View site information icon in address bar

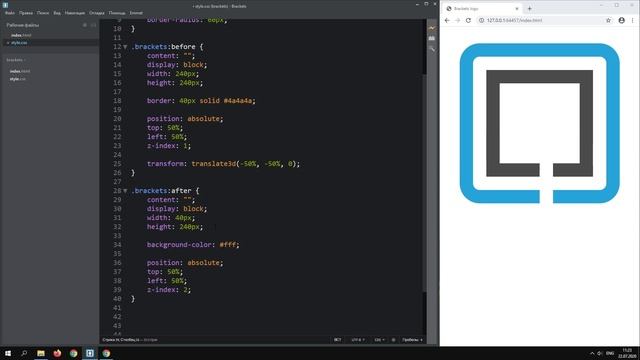tap(481, 20)
